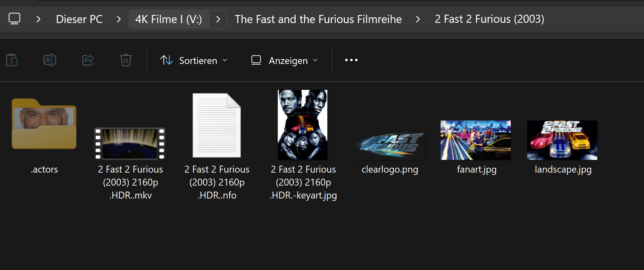Viewport: 644px width, 270px height.
Task: Click the 2 Fast 2 Furious .HDR..mkv filename
Action: pos(131,182)
